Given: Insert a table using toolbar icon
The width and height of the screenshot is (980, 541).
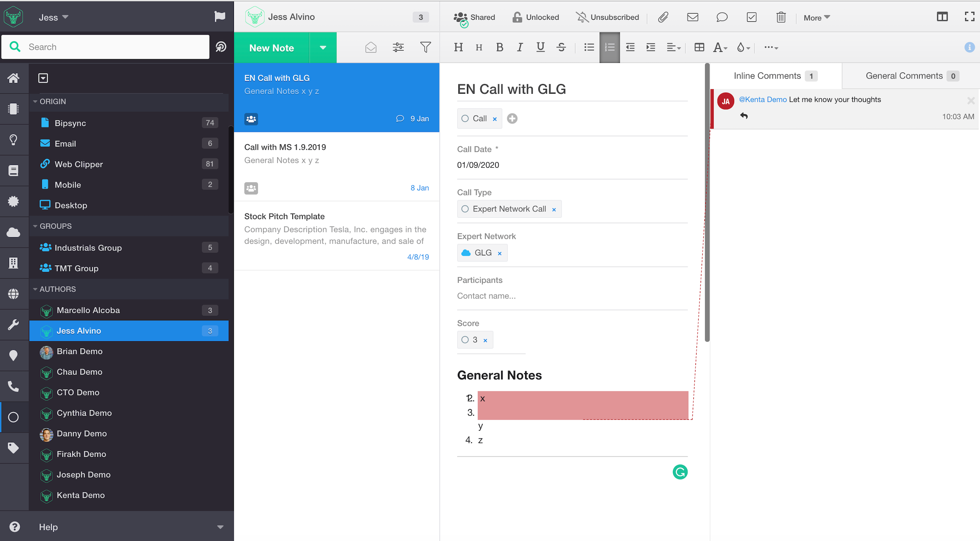Looking at the screenshot, I should (699, 47).
